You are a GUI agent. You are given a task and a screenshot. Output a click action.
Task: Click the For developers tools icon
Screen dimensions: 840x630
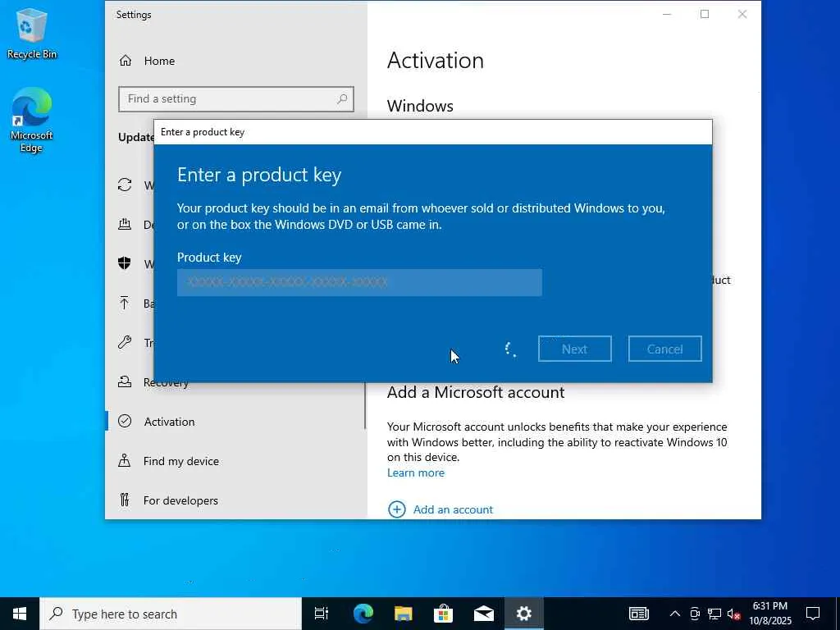[x=125, y=500]
